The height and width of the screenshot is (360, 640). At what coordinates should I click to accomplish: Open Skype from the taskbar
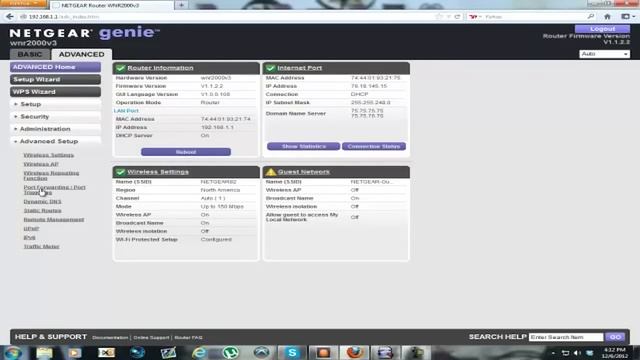click(x=292, y=353)
